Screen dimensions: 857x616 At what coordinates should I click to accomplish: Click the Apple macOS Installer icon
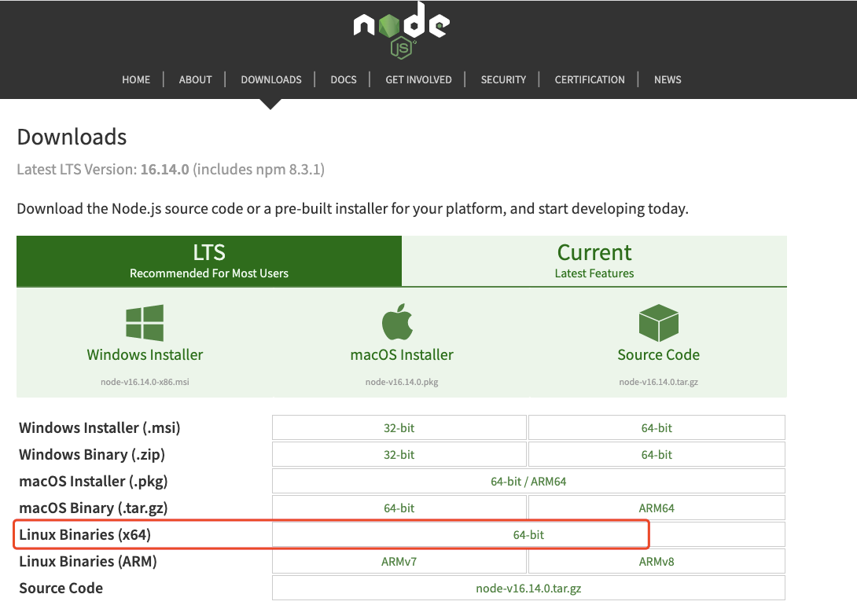[398, 322]
